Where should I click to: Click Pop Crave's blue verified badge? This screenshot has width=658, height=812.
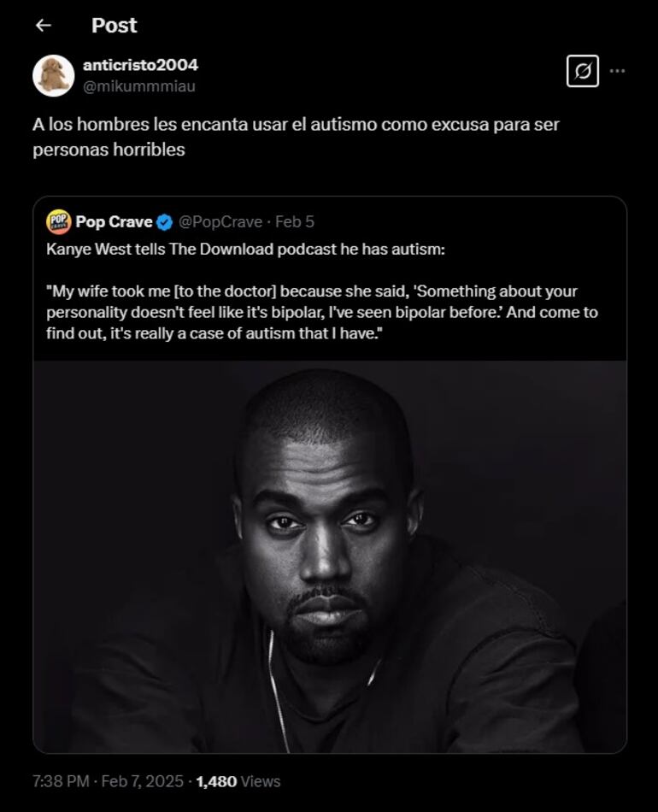164,222
